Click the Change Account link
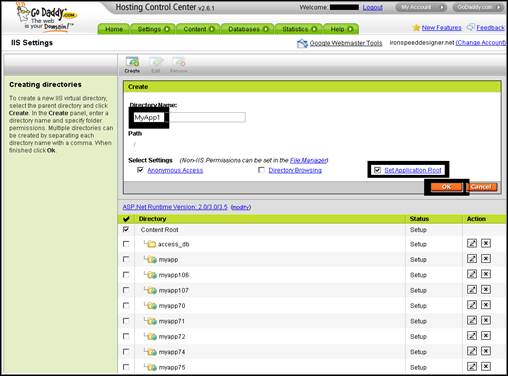This screenshot has width=508, height=376. coord(481,43)
